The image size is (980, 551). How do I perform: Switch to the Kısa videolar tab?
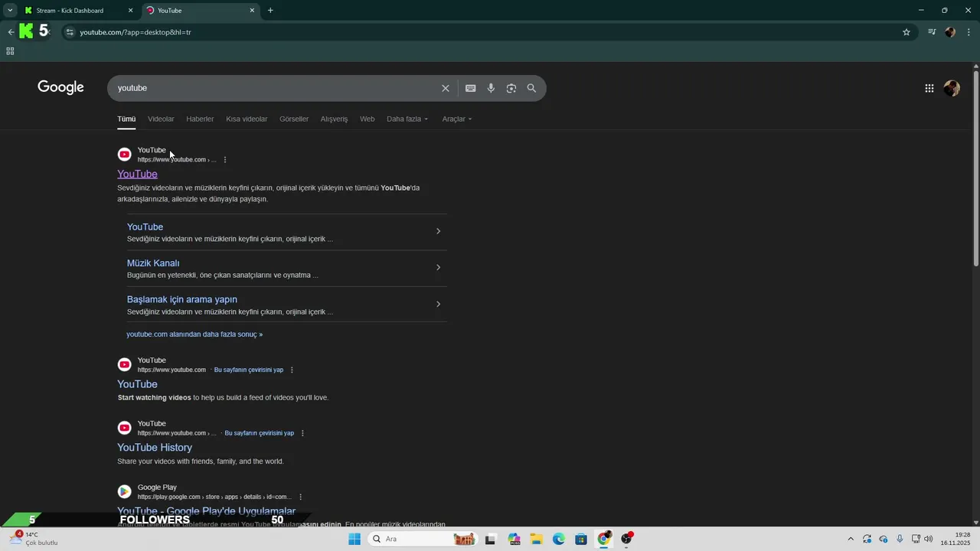247,119
